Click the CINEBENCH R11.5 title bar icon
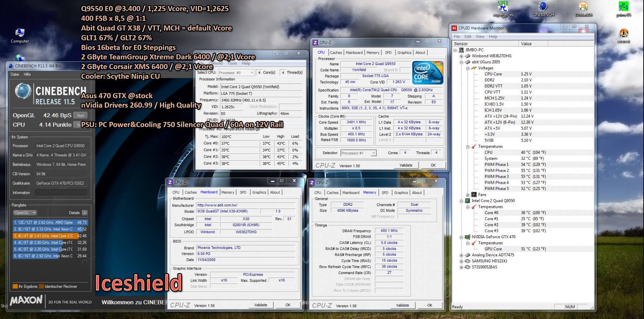 pos(11,66)
